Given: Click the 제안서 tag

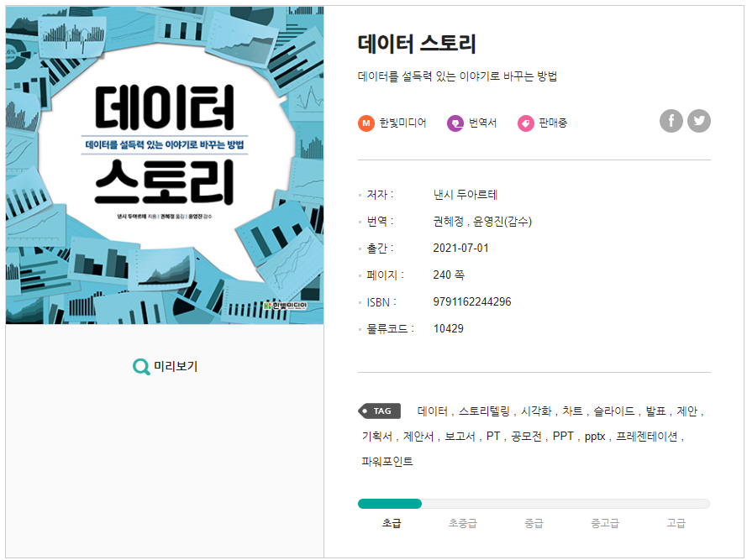Looking at the screenshot, I should [x=418, y=437].
